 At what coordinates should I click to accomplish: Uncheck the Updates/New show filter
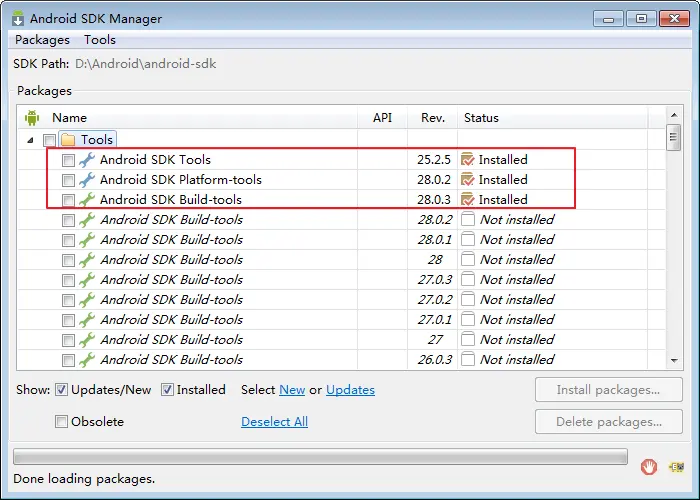[x=61, y=390]
